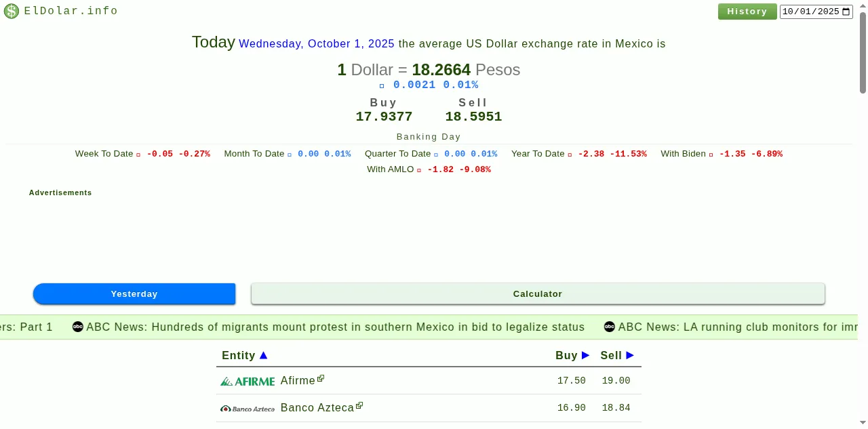Click ABC News icon before migrants headline
This screenshot has height=429, width=868.
(x=78, y=327)
